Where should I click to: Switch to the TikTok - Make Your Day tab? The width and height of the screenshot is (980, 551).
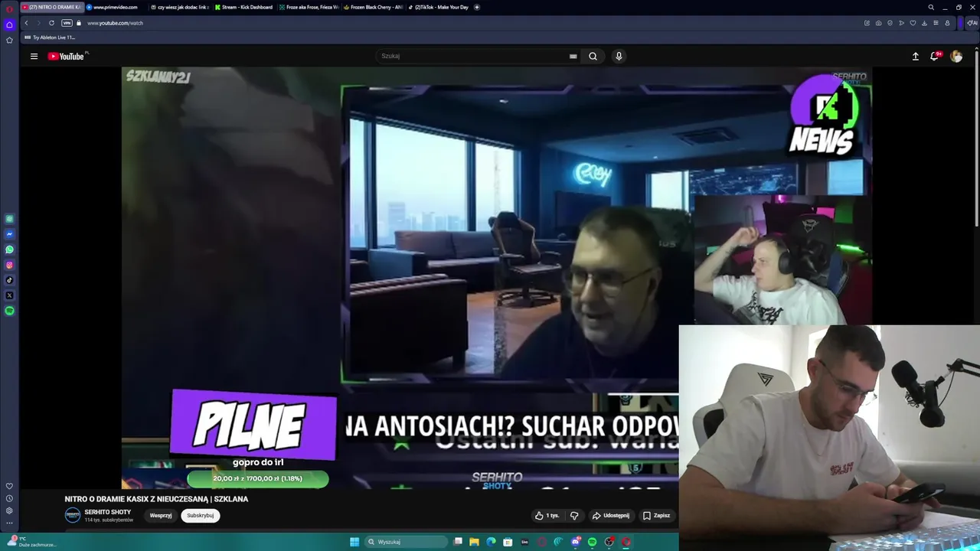coord(438,7)
